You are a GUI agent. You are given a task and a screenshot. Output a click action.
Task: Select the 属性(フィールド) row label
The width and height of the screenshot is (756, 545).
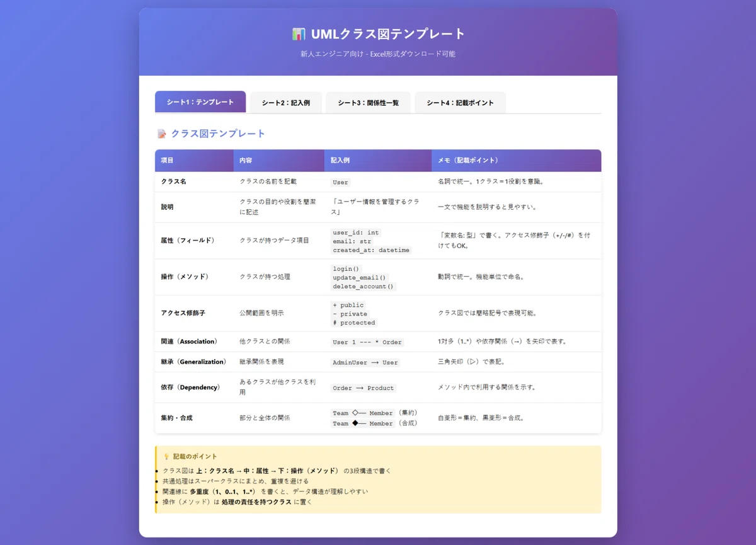[188, 241]
